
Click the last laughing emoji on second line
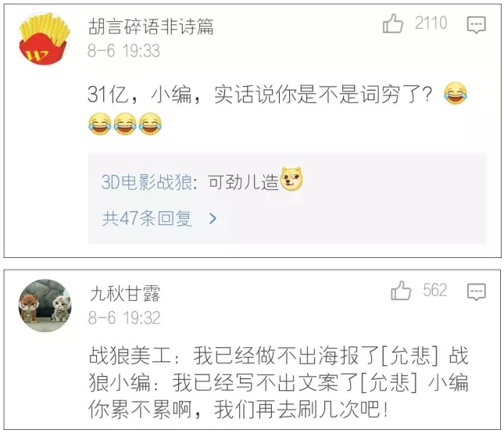(151, 123)
